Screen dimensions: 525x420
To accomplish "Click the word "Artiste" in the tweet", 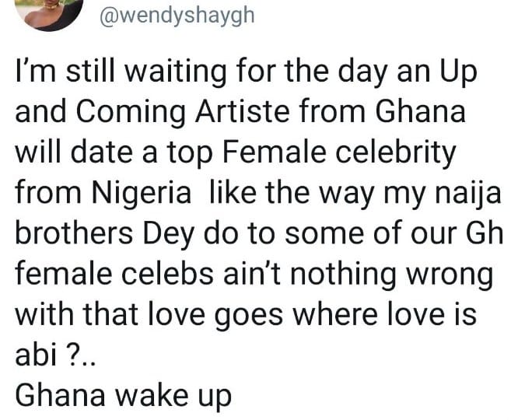I will pyautogui.click(x=243, y=111).
